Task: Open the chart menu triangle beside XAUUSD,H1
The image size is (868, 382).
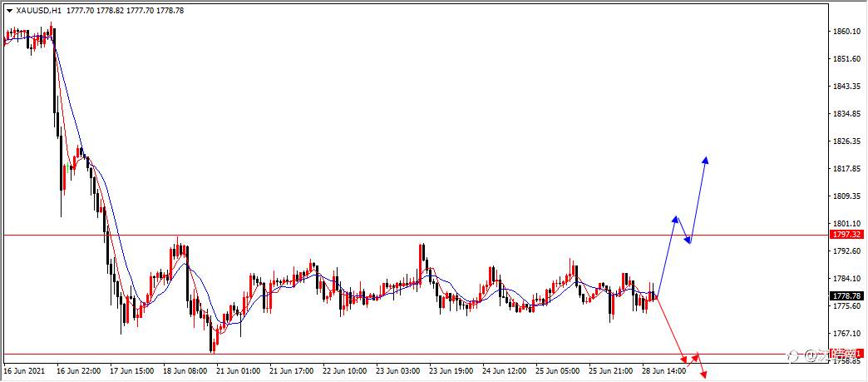Action: pos(9,11)
